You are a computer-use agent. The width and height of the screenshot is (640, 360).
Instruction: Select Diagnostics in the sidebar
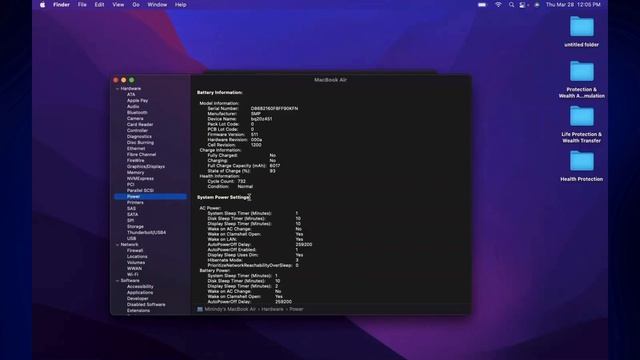[139, 136]
